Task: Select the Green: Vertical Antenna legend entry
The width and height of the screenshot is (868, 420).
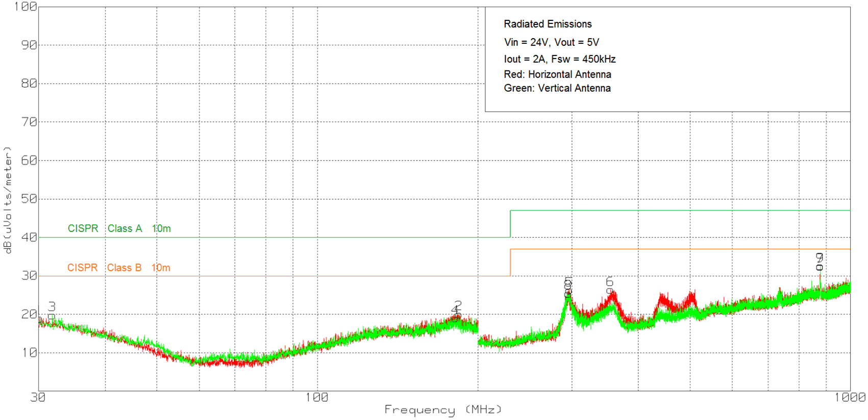Action: pyautogui.click(x=557, y=88)
